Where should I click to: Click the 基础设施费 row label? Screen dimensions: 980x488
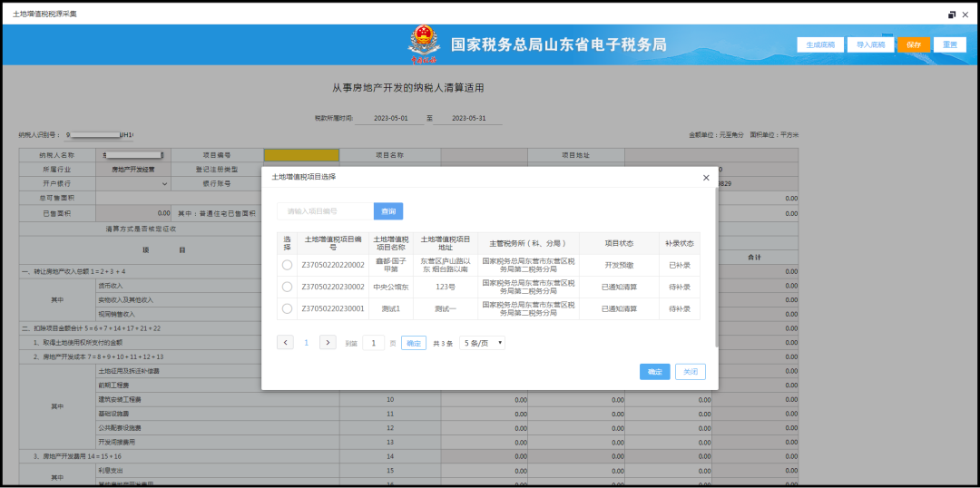(x=113, y=414)
